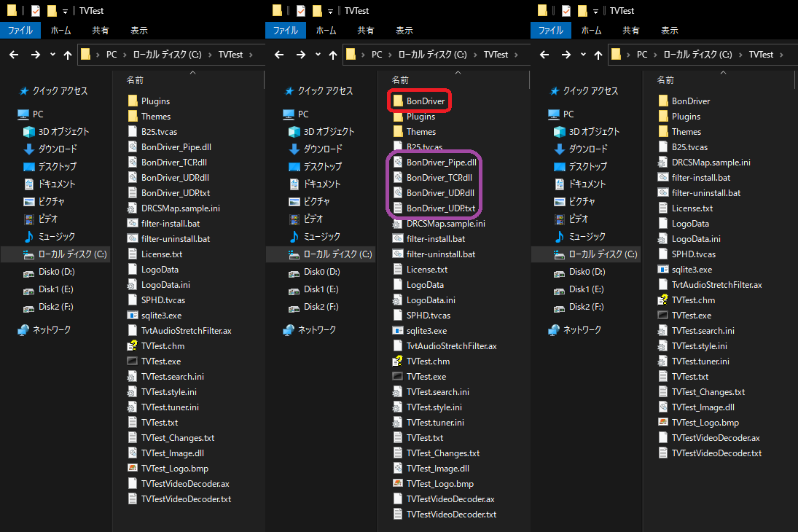Select TVTest.exe icon in left window

coord(133,361)
